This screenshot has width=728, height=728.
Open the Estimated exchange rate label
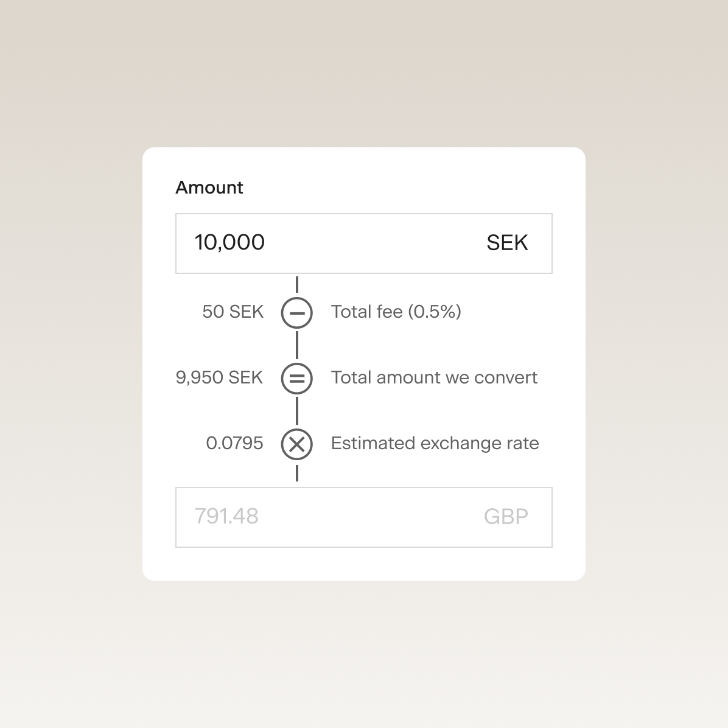[435, 443]
